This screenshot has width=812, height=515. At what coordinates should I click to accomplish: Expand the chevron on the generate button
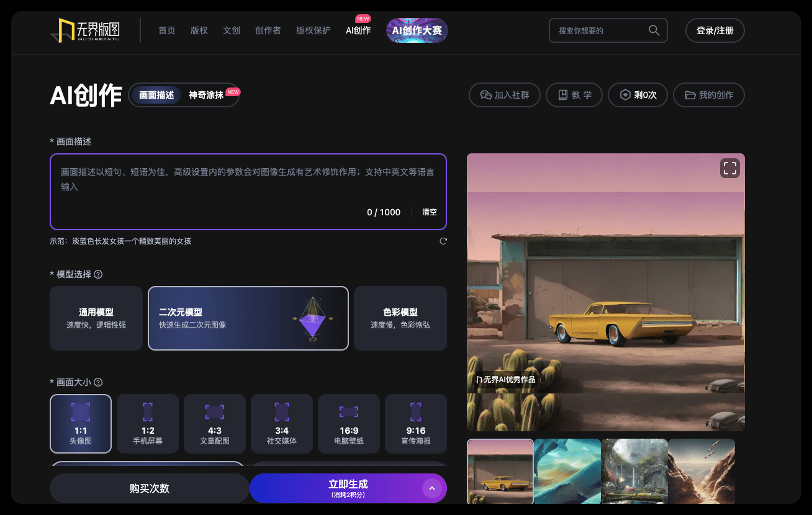pos(432,488)
